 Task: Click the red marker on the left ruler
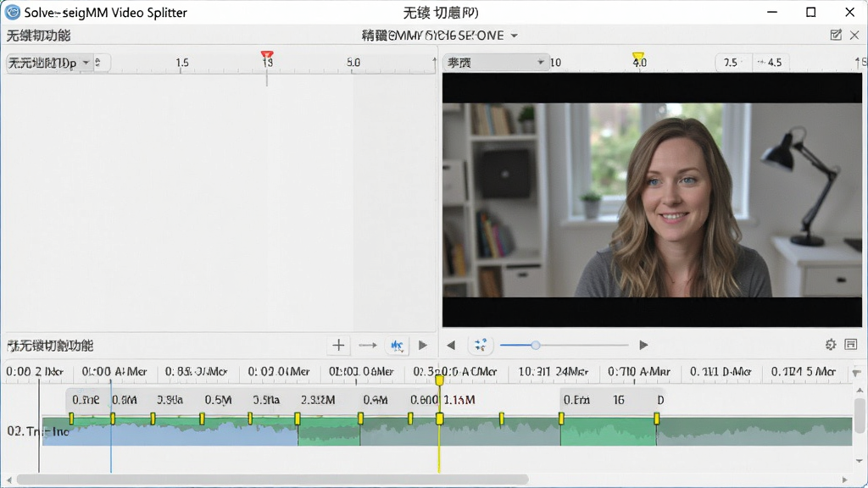pyautogui.click(x=267, y=55)
